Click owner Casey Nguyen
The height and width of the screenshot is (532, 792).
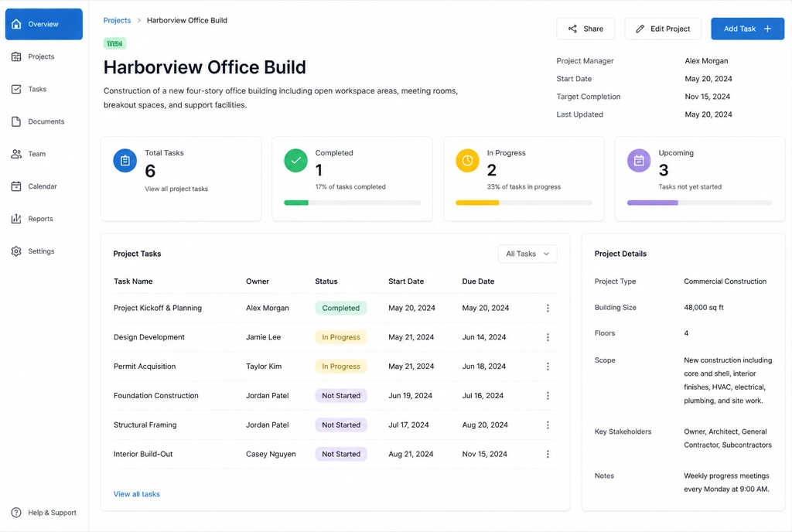click(x=271, y=454)
